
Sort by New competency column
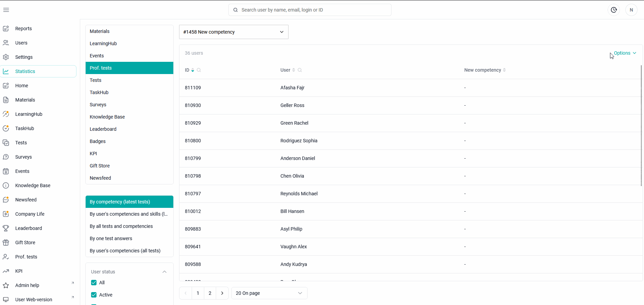coord(504,70)
